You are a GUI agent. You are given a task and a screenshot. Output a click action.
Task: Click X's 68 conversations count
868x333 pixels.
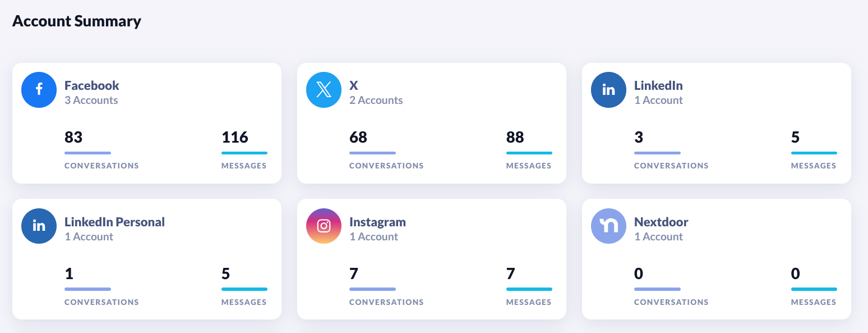click(x=358, y=137)
